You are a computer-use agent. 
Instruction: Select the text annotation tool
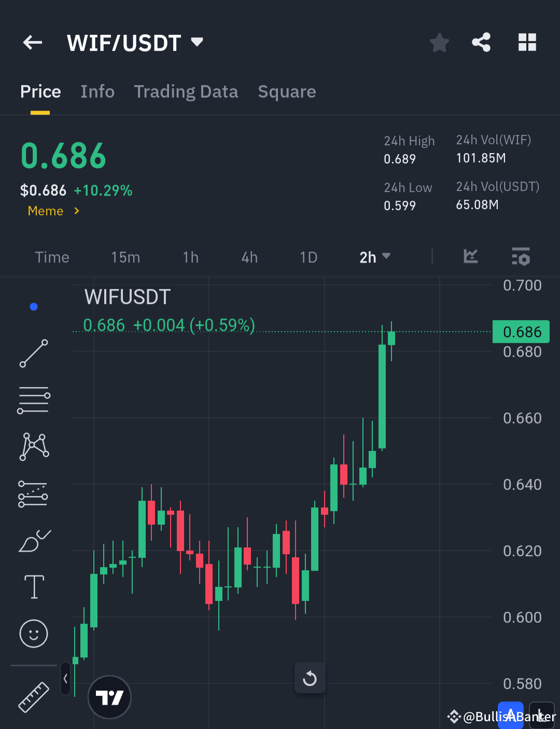click(x=33, y=586)
